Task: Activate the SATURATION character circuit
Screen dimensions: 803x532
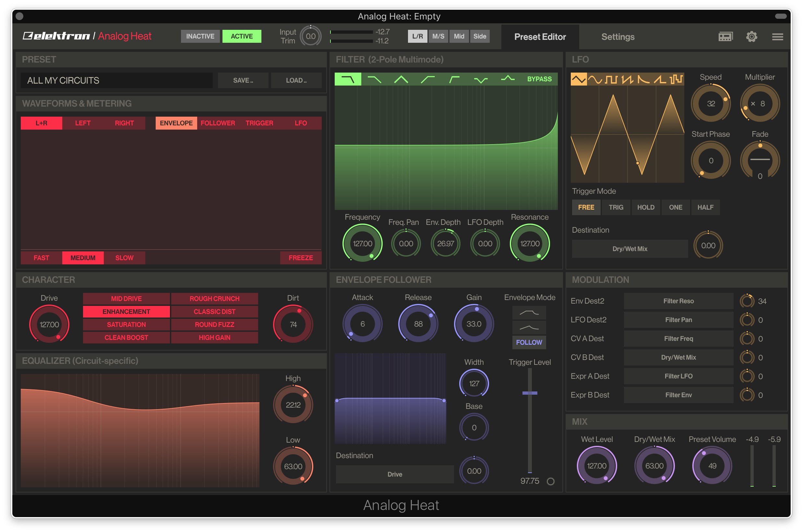Action: click(126, 324)
